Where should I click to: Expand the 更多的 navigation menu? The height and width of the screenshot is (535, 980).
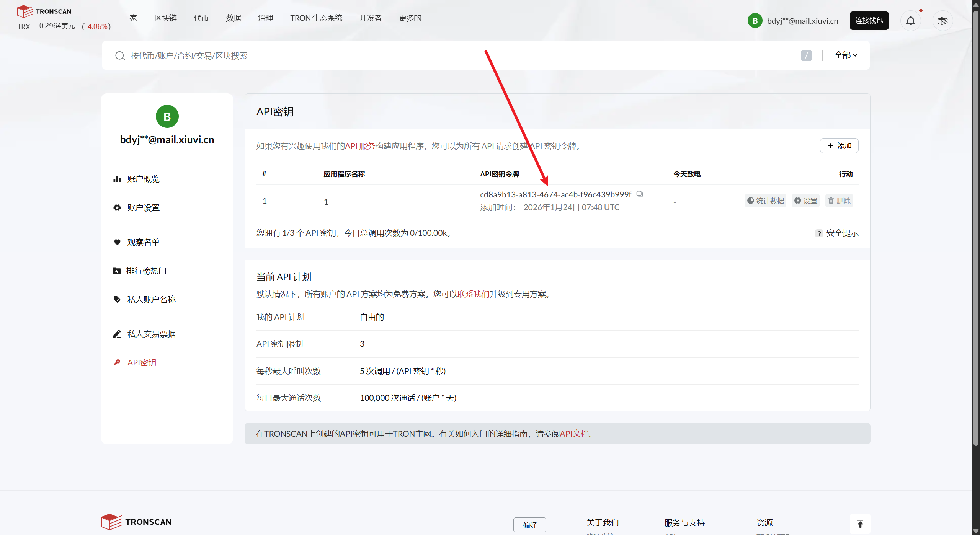[x=410, y=18]
